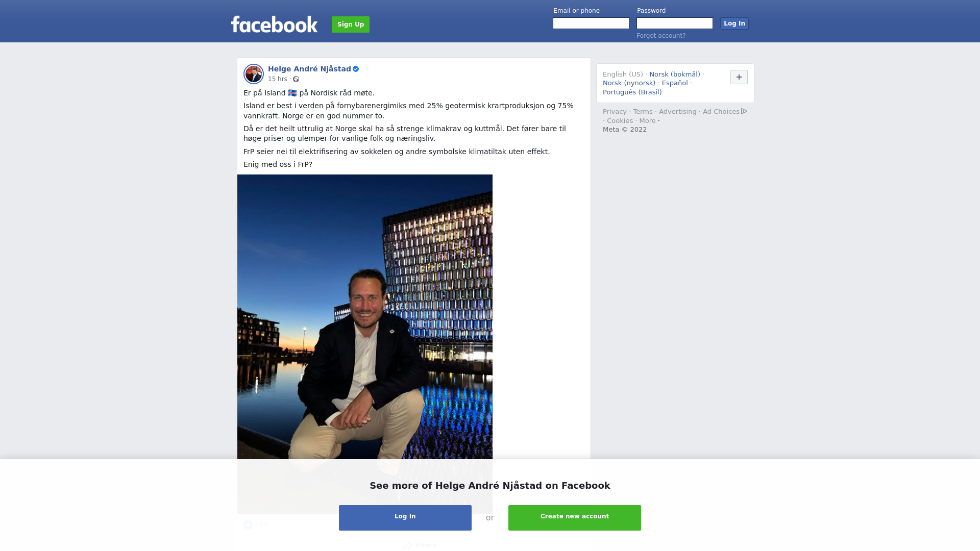Open the Forgot account? link

point(661,36)
